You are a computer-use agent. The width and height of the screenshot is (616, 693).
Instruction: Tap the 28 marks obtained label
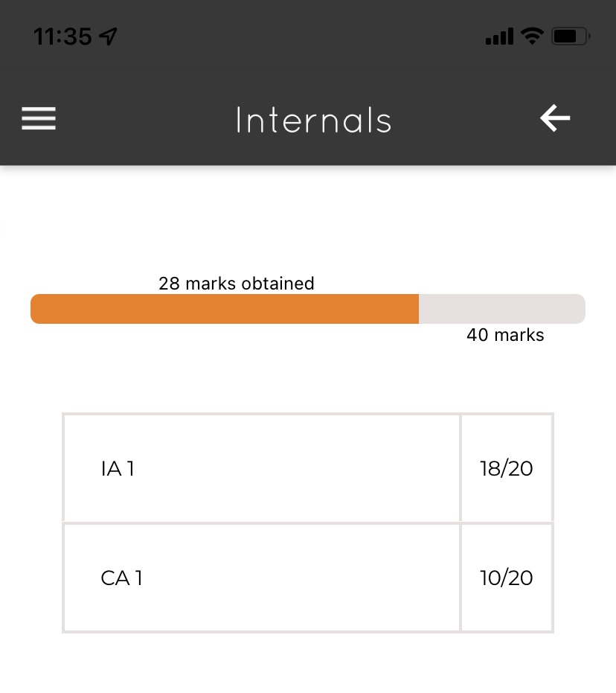pyautogui.click(x=237, y=284)
